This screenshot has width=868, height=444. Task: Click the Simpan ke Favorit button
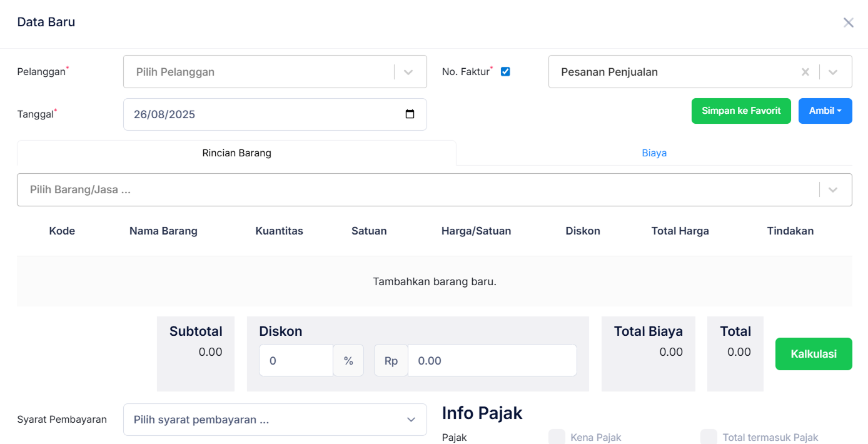741,111
